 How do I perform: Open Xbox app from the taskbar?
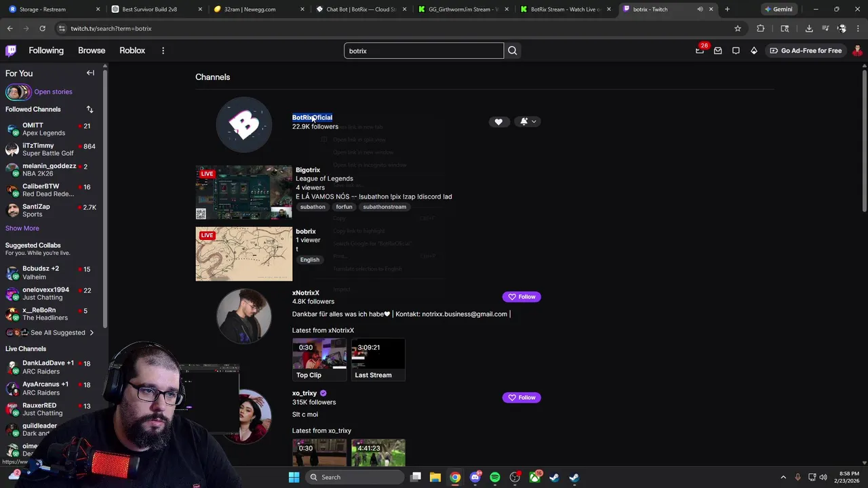[x=535, y=477]
